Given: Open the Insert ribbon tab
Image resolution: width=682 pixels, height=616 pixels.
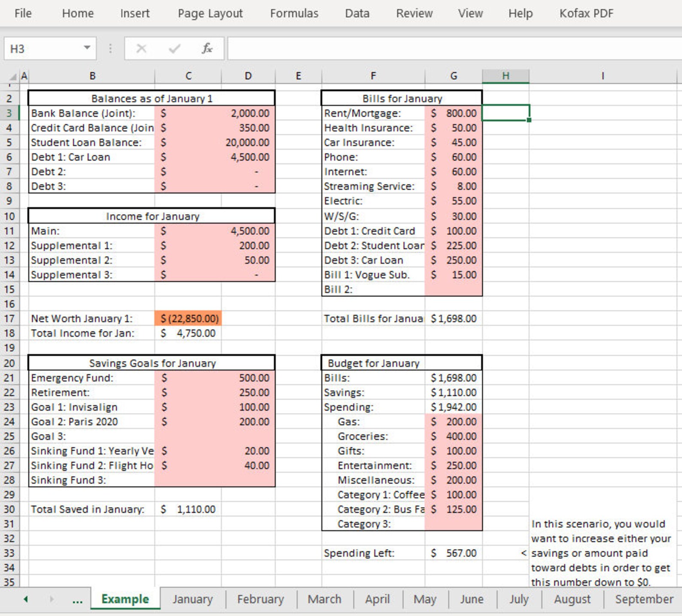Looking at the screenshot, I should click(x=135, y=13).
